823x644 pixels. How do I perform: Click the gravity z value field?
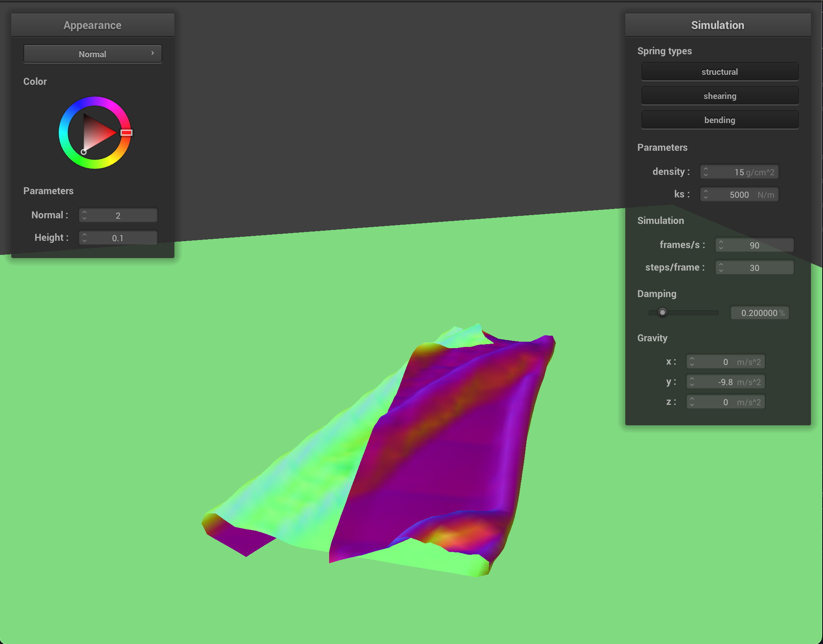726,402
